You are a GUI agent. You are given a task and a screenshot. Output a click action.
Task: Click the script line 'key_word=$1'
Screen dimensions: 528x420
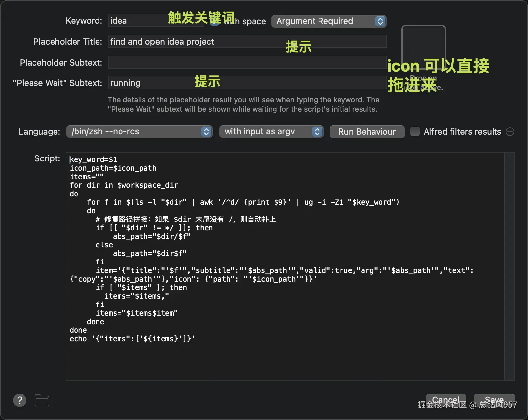94,160
